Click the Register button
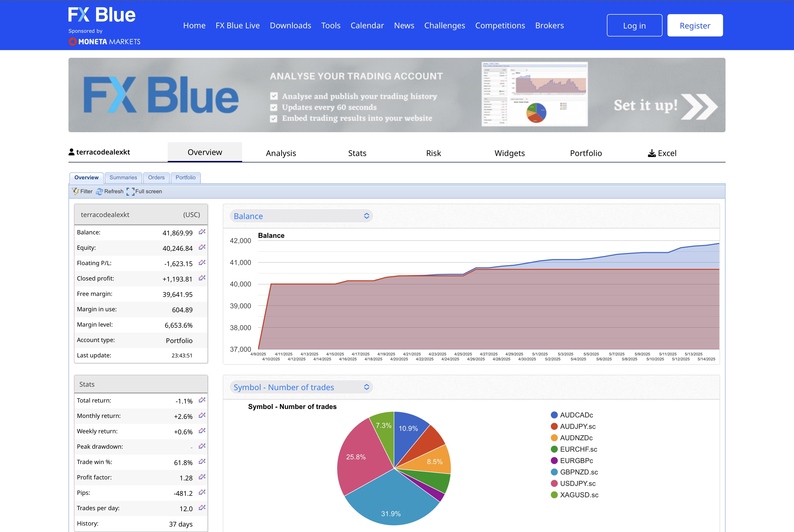Screen dimensions: 794x532 click(695, 26)
